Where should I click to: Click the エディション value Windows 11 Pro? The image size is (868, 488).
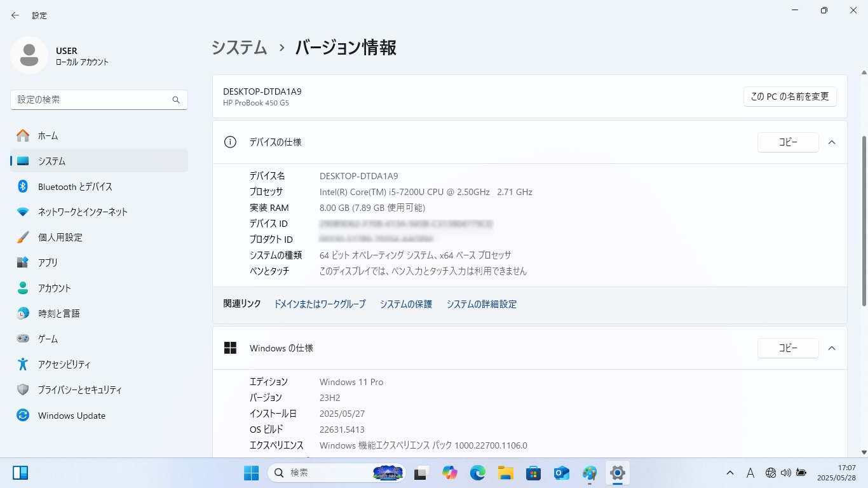[x=351, y=382]
